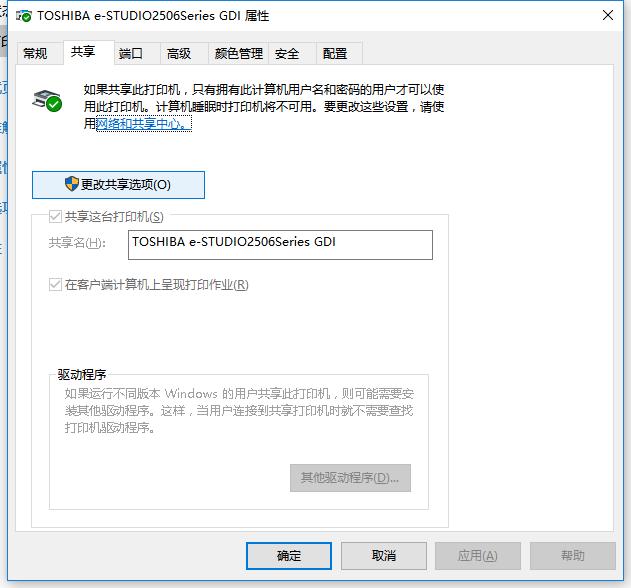
Task: Click the 驱动程序 group heading
Action: click(82, 375)
